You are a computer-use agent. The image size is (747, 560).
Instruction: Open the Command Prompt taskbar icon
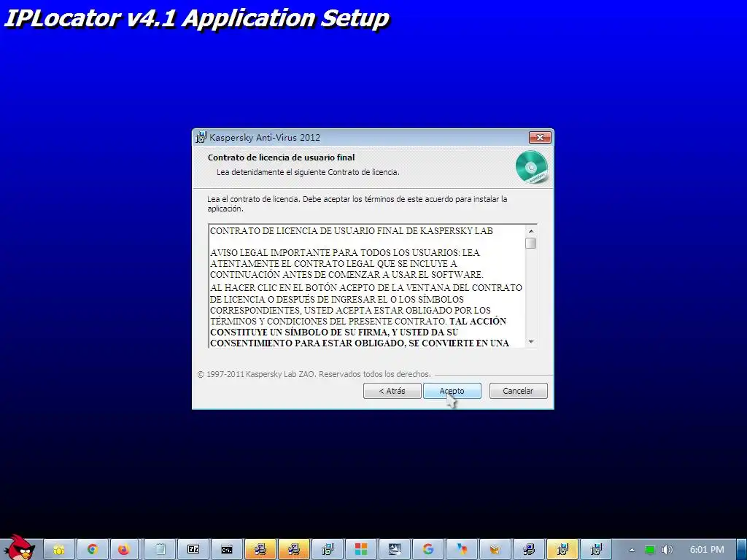pyautogui.click(x=227, y=550)
